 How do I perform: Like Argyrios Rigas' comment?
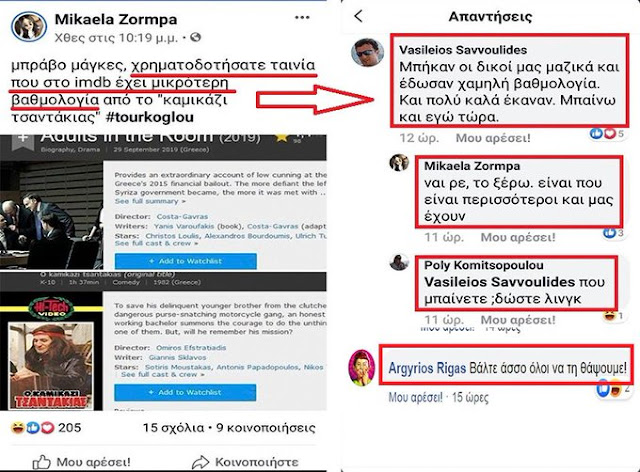pos(415,397)
